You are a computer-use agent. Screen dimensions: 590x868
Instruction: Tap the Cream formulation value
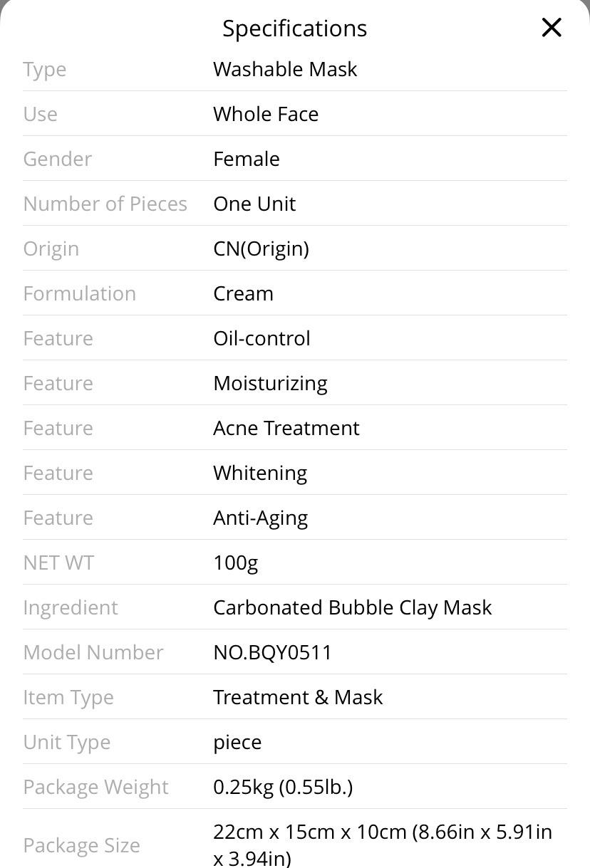coord(243,293)
